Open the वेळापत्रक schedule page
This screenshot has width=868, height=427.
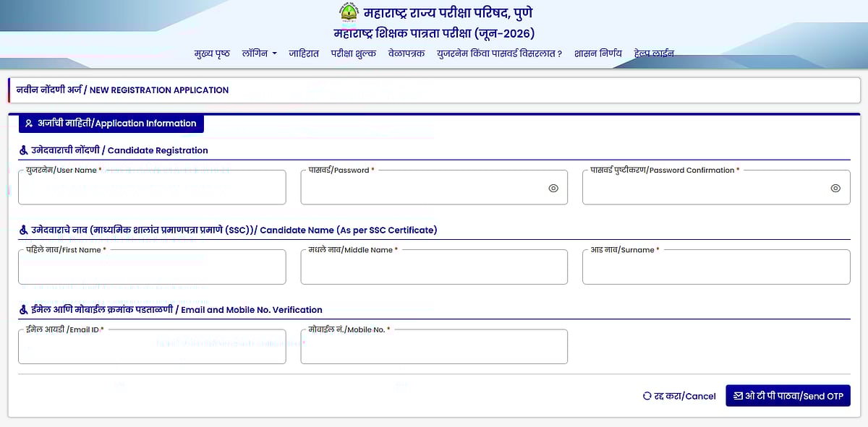pos(407,53)
